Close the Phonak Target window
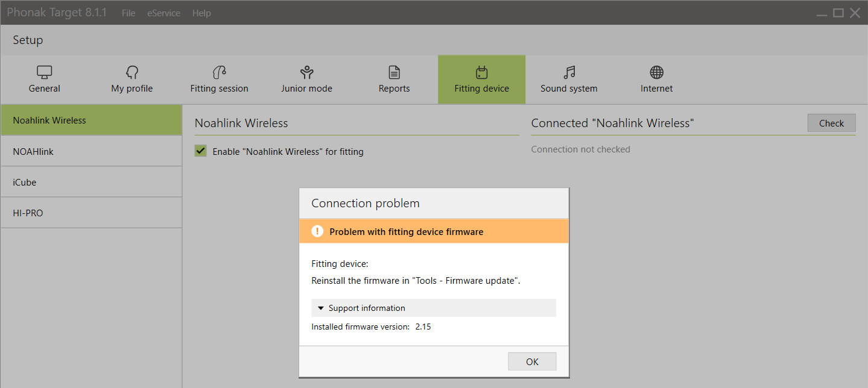The image size is (868, 388). [x=855, y=13]
